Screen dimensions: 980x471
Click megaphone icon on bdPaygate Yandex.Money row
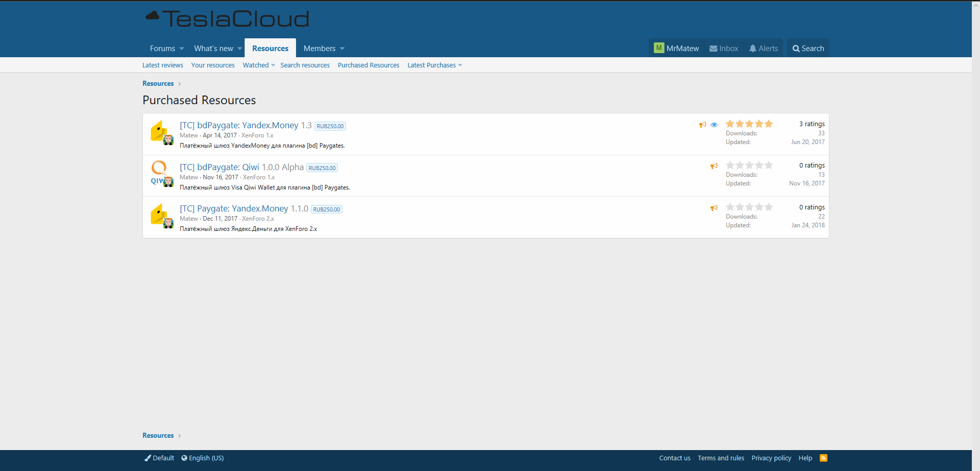pyautogui.click(x=703, y=125)
